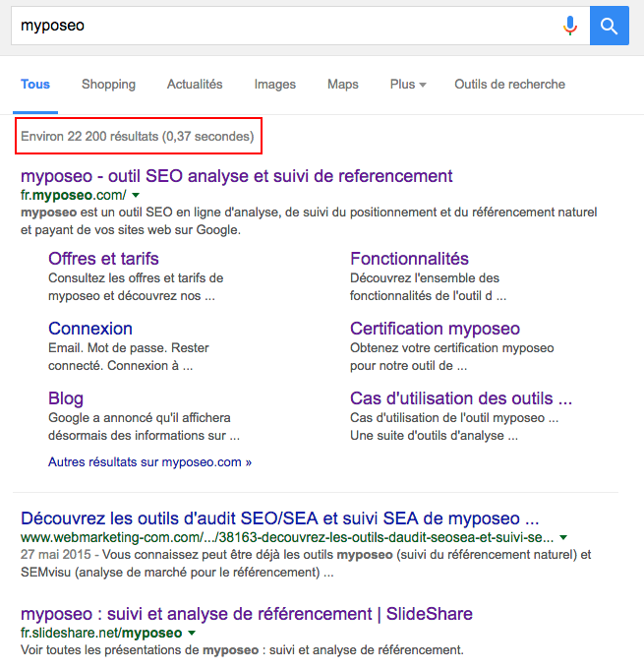
Task: Open result 'myposeo - outil SEO analyse et suivi'
Action: coord(237,176)
